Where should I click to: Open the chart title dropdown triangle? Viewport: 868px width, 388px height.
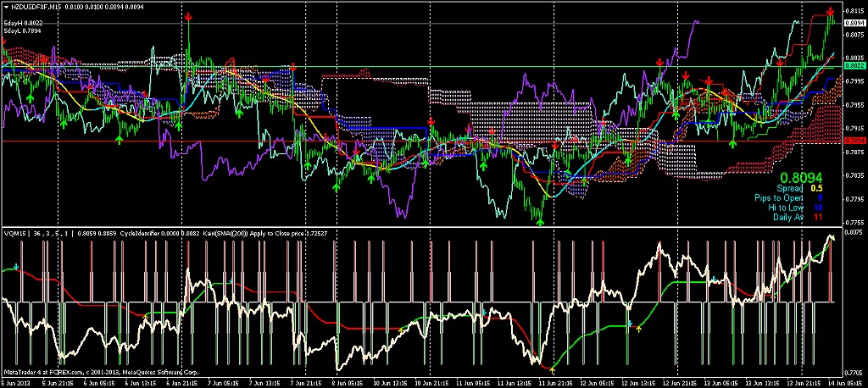click(x=5, y=8)
